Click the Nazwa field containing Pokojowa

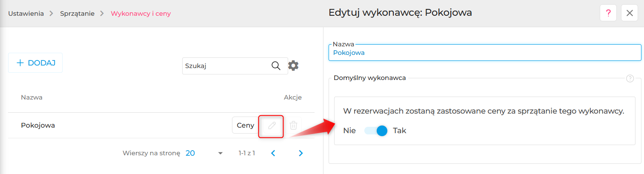485,53
